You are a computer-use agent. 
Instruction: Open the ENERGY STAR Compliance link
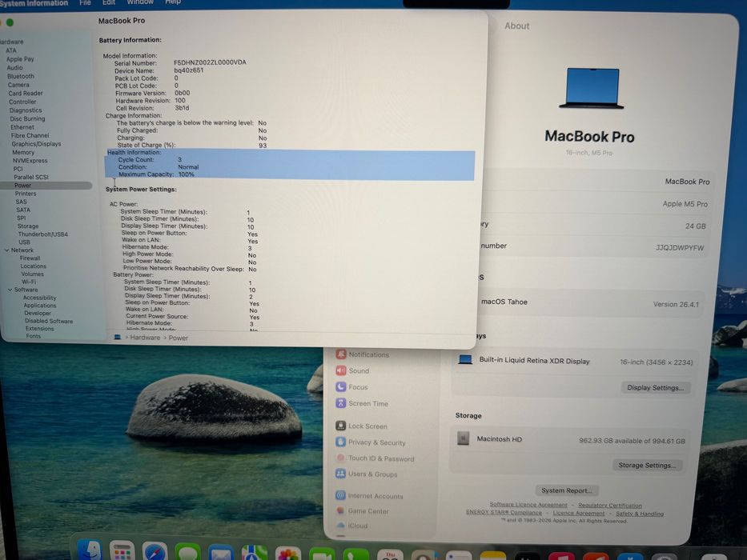tap(504, 512)
